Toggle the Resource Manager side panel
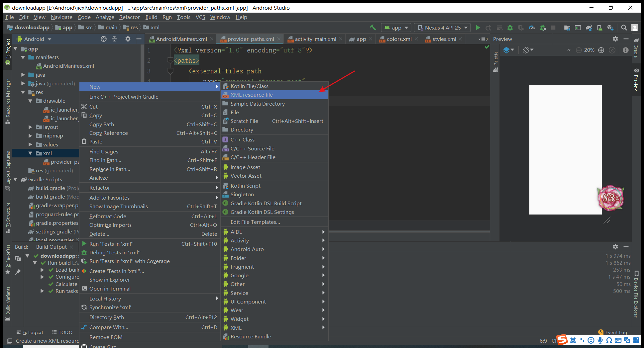 click(8, 101)
